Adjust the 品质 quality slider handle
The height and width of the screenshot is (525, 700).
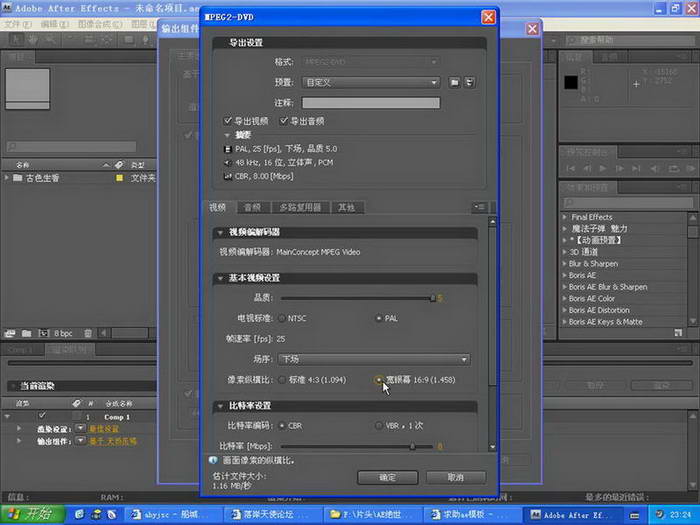coord(432,298)
